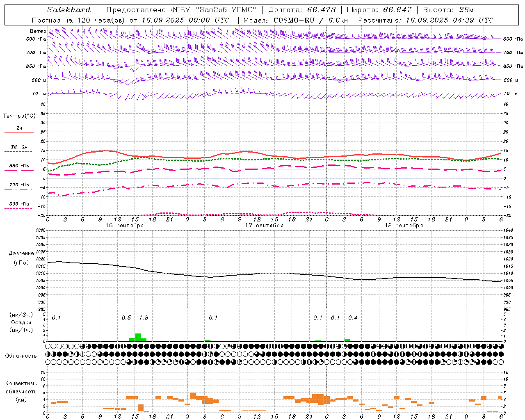Click the 16 сентября date label

pyautogui.click(x=124, y=226)
